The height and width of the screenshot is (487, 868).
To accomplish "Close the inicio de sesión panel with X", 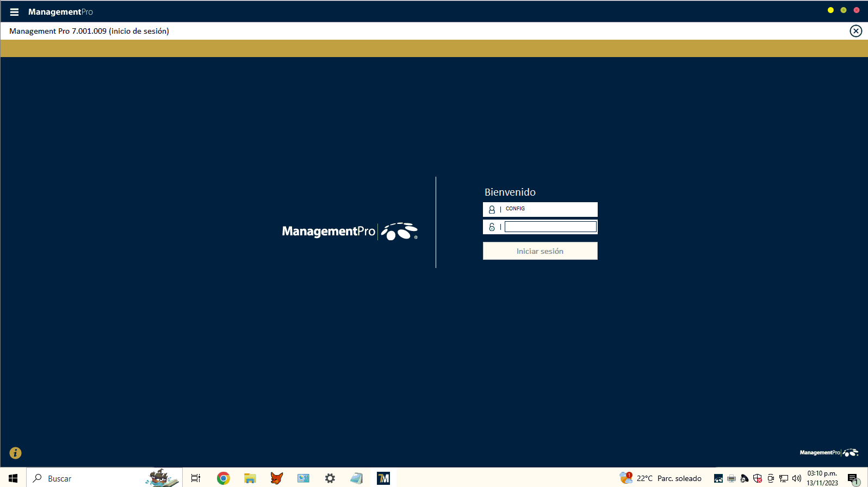I will (x=855, y=31).
